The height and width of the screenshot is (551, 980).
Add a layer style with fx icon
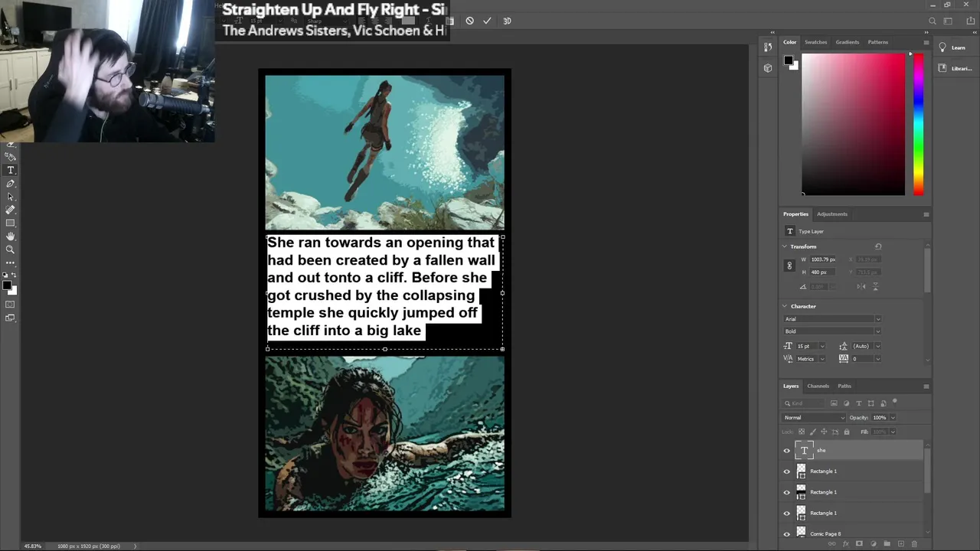coord(846,543)
